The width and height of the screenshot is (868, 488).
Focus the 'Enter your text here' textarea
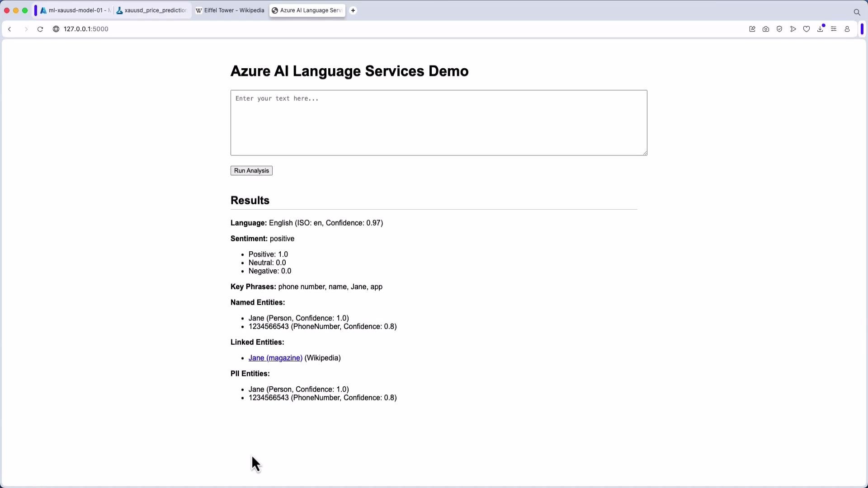pyautogui.click(x=439, y=122)
